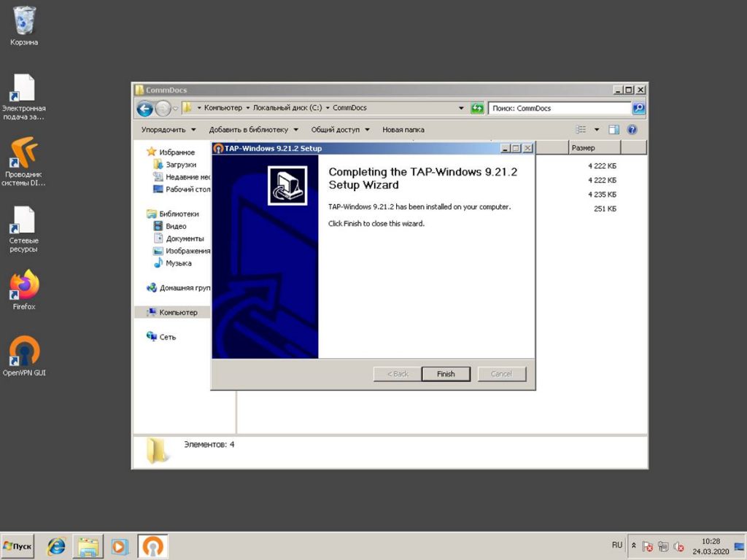
Task: Click the search field Поиск: CommDocs
Action: (x=560, y=108)
